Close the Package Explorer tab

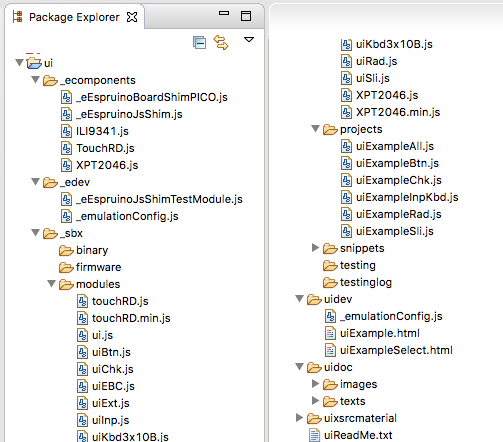[132, 17]
